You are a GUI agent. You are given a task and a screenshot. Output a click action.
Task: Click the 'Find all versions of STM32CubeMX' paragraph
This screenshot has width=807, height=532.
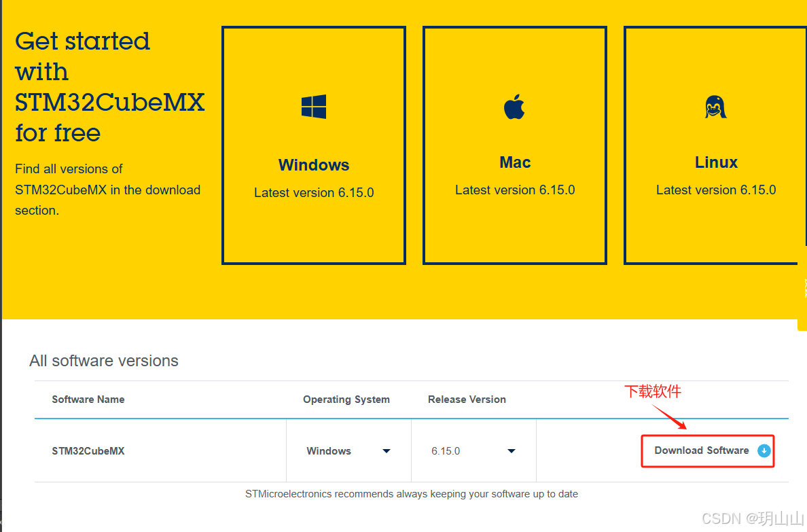[x=107, y=190]
